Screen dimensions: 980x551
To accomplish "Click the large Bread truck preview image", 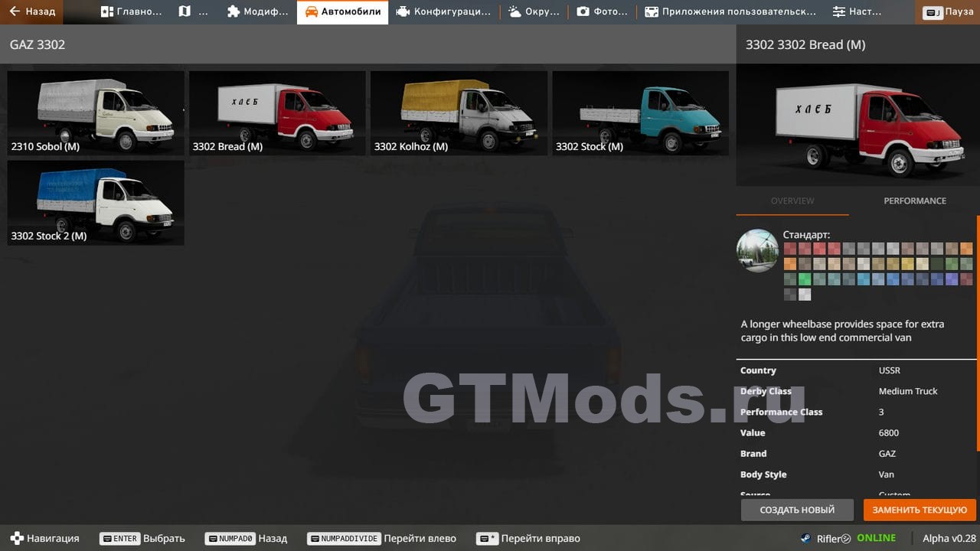I will pyautogui.click(x=857, y=125).
